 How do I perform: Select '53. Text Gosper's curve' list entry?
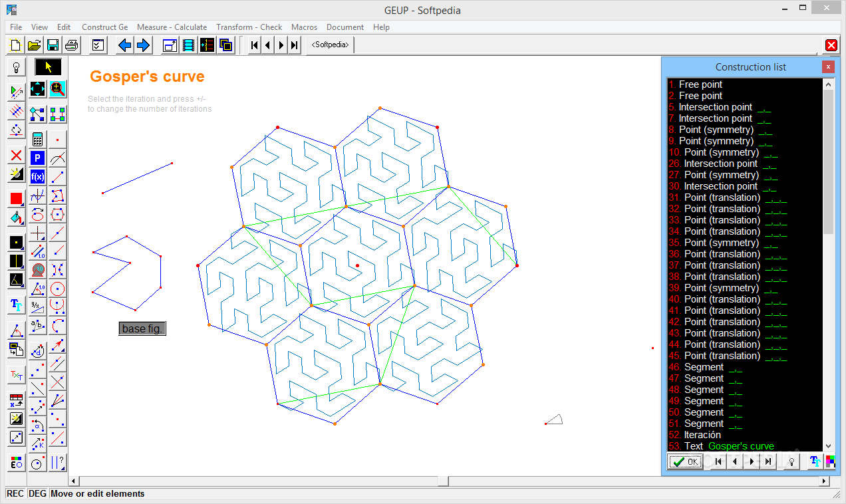pos(745,446)
